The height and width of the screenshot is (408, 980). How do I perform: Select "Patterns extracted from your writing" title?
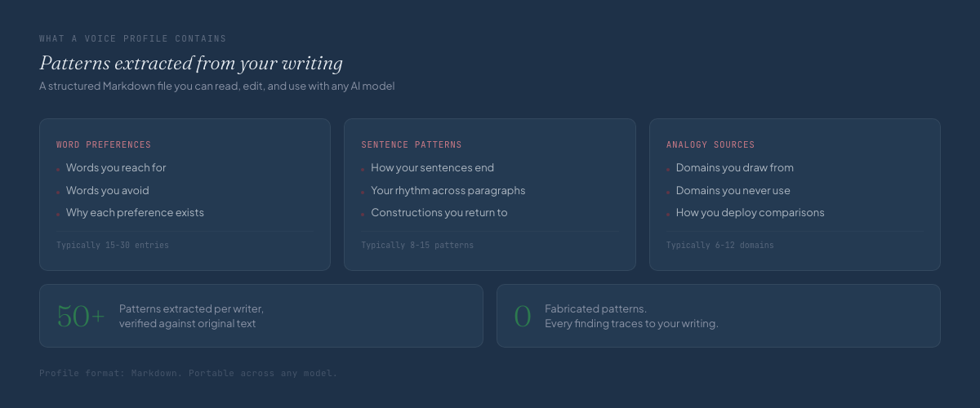[191, 64]
